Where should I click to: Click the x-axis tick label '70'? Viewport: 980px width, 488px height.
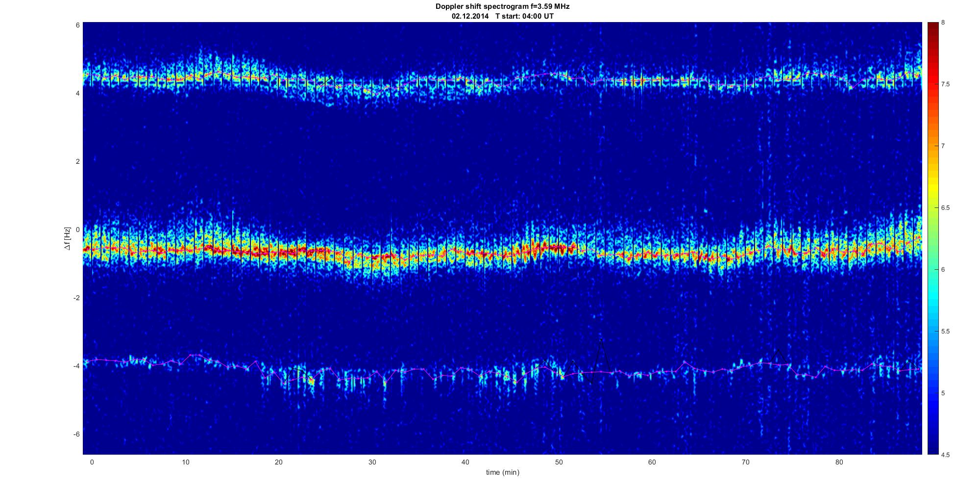point(745,462)
